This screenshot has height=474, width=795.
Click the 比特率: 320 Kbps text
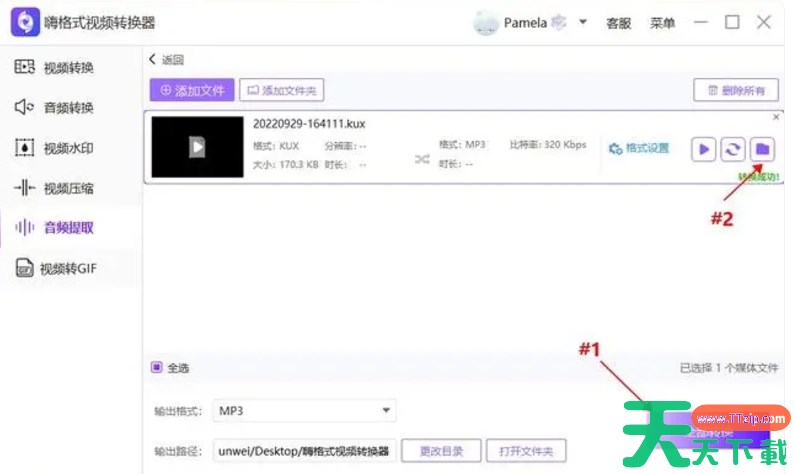click(x=548, y=144)
